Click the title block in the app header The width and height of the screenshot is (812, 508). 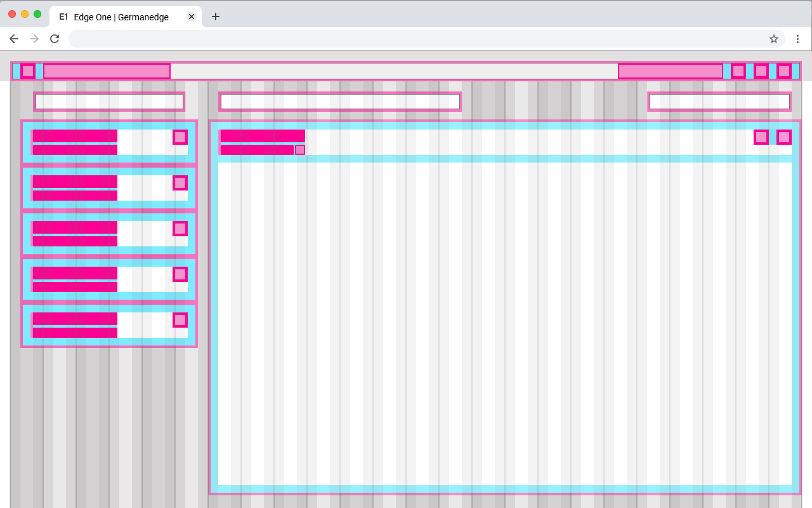pos(107,71)
